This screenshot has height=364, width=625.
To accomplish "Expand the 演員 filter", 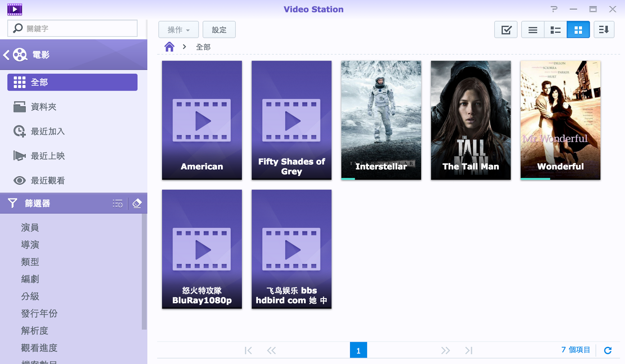I will [30, 228].
